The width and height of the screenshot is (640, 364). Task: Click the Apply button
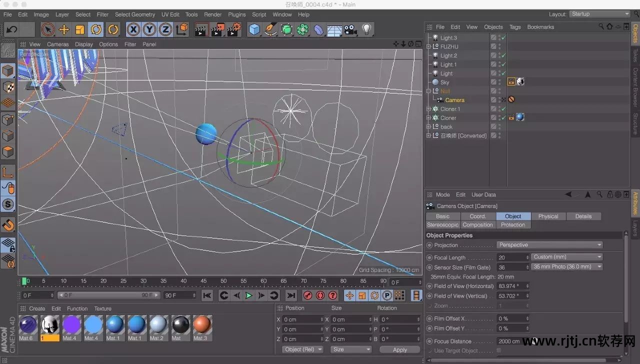[399, 349]
